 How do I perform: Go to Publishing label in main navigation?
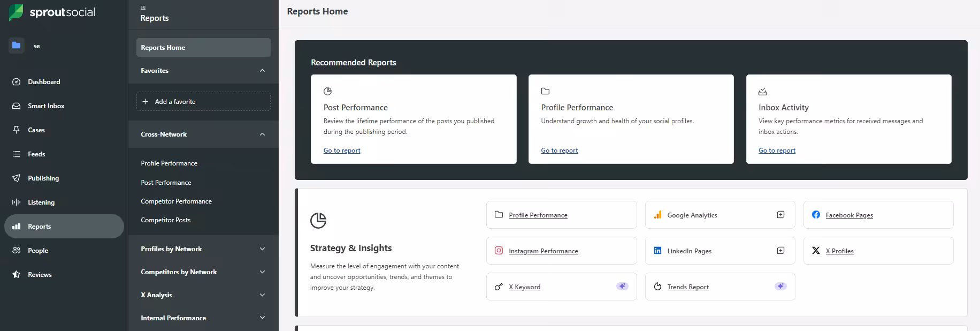[x=43, y=178]
